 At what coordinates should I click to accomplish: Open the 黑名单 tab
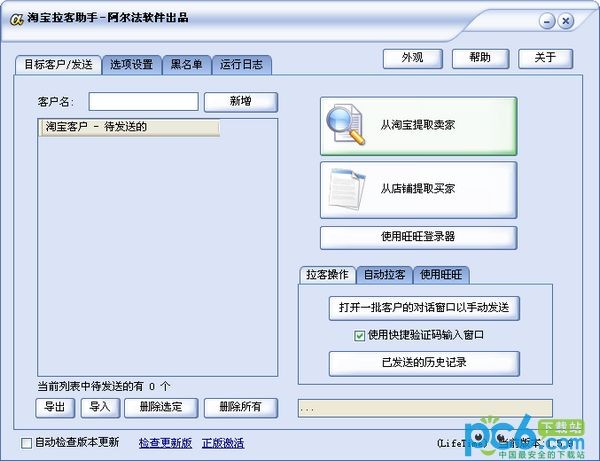coord(187,64)
